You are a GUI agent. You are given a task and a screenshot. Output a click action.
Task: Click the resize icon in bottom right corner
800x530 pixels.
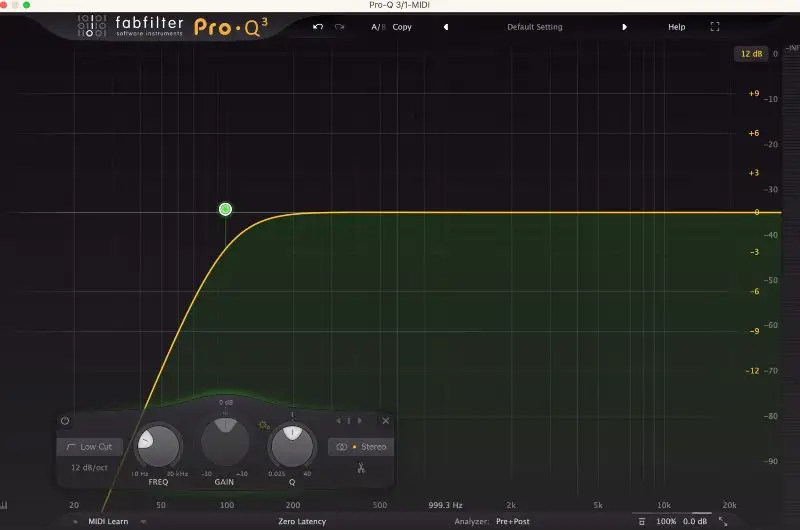pyautogui.click(x=723, y=521)
